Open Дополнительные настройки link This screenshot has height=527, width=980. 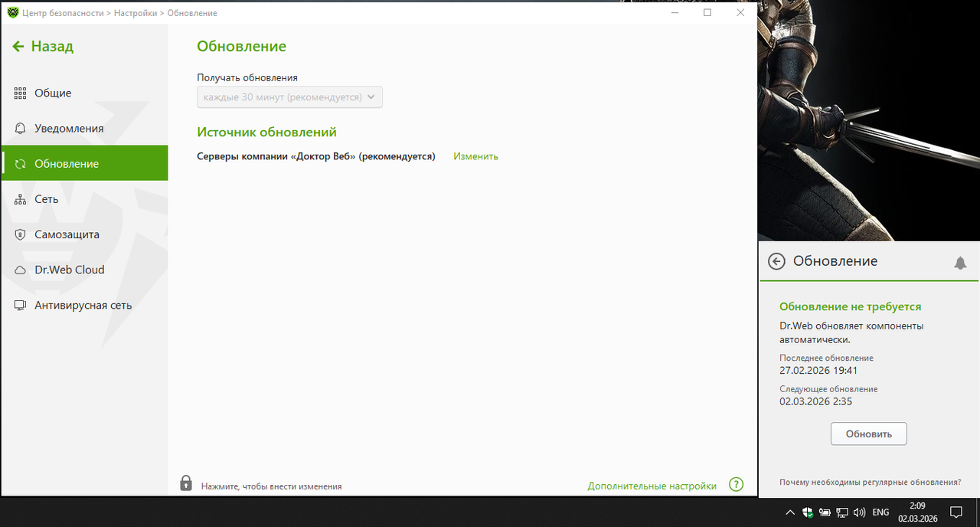[652, 486]
